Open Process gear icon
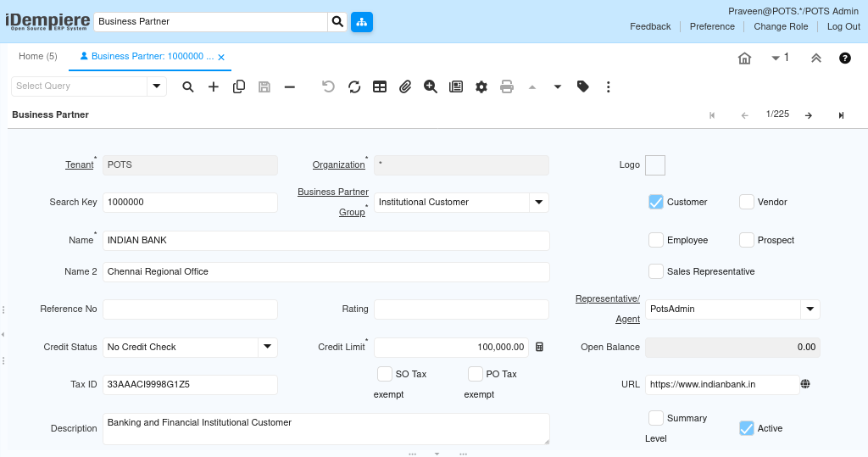This screenshot has height=457, width=868. pos(481,86)
